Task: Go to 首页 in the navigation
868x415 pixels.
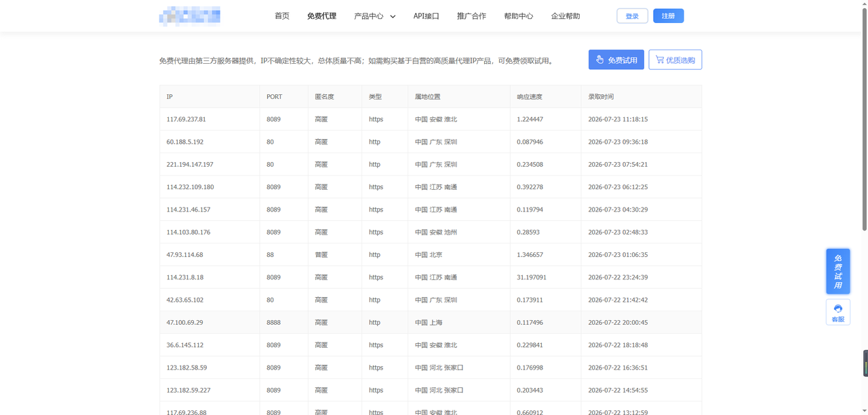Action: click(x=282, y=16)
